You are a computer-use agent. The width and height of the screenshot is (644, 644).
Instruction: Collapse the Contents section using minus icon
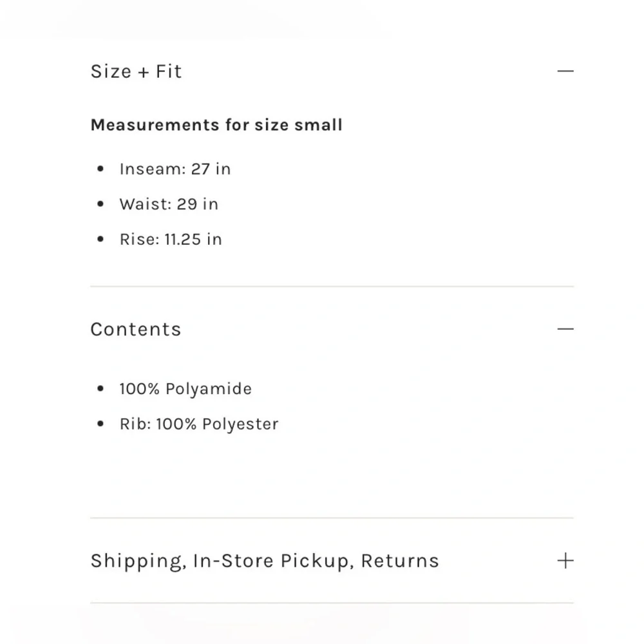click(x=565, y=328)
